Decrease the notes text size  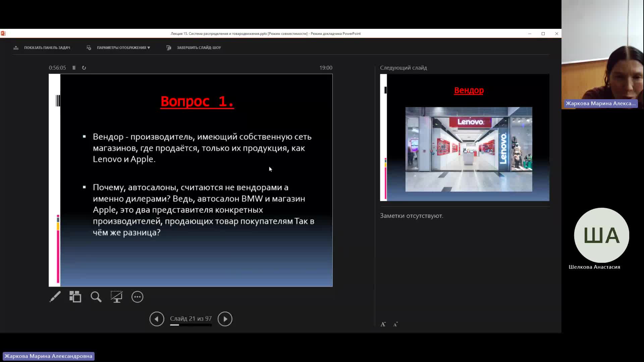pyautogui.click(x=395, y=324)
